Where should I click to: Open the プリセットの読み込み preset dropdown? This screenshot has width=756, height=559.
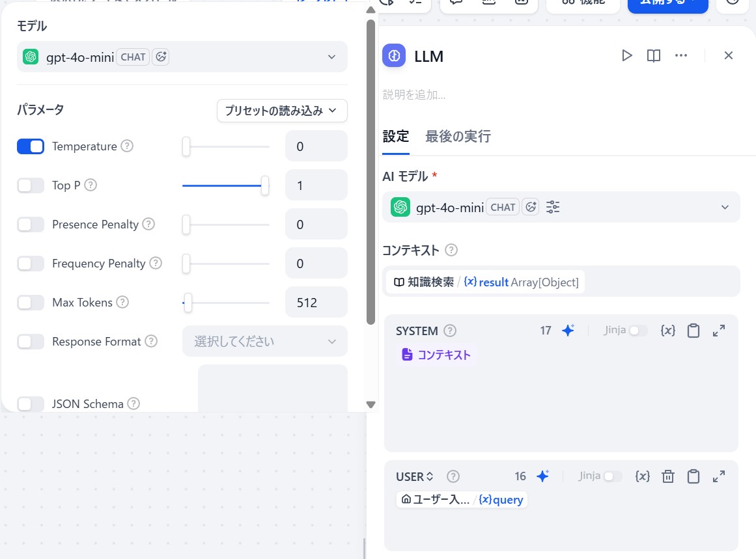(281, 111)
